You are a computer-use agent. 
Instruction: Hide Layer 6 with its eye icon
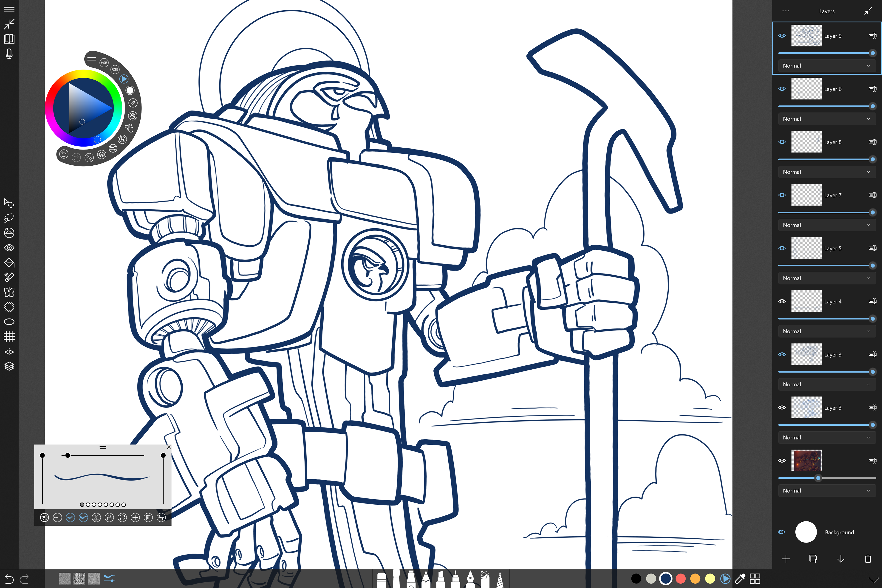point(782,89)
